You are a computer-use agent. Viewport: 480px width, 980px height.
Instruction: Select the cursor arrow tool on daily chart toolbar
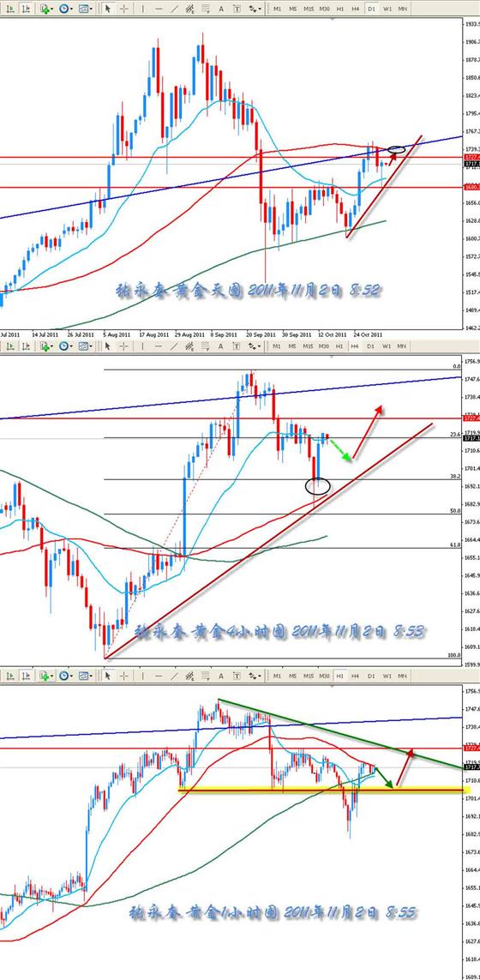[107, 9]
